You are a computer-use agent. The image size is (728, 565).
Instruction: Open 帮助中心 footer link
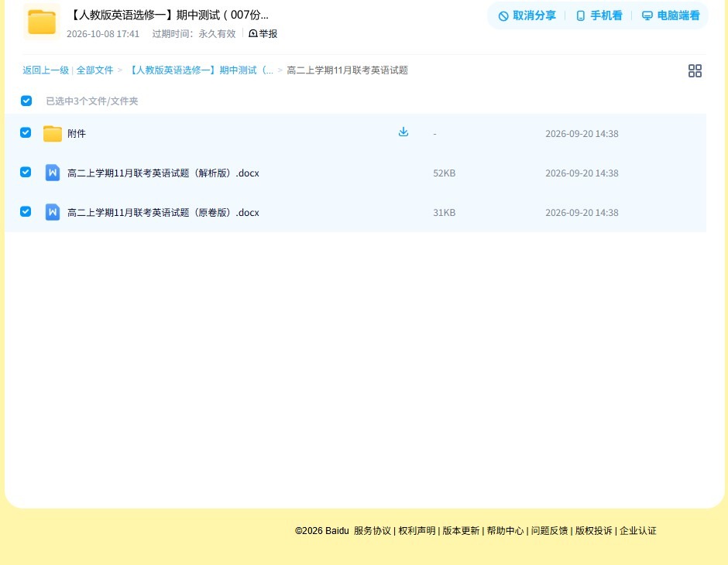[505, 531]
